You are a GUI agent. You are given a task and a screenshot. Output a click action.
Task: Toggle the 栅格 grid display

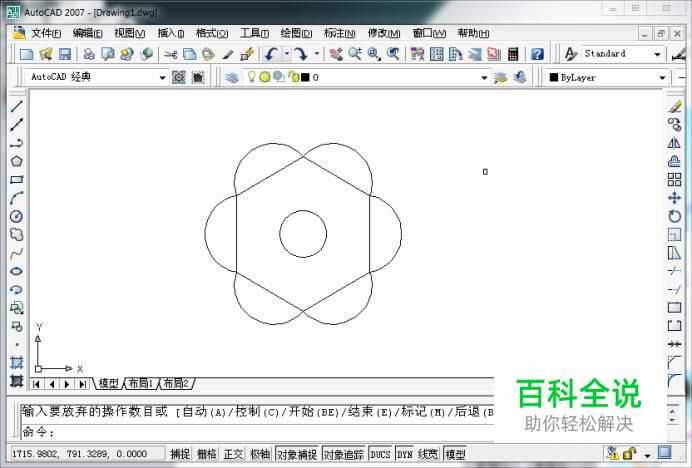[207, 454]
